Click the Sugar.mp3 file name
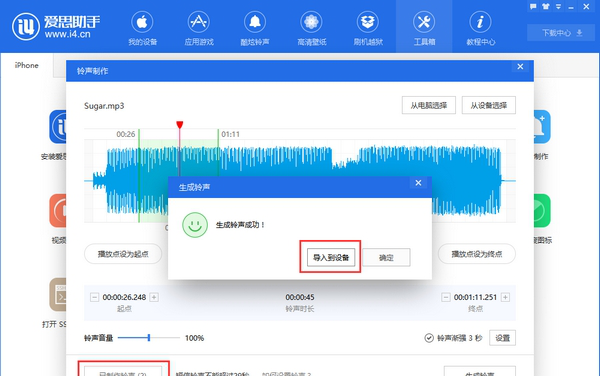The width and height of the screenshot is (600, 391). pos(104,106)
